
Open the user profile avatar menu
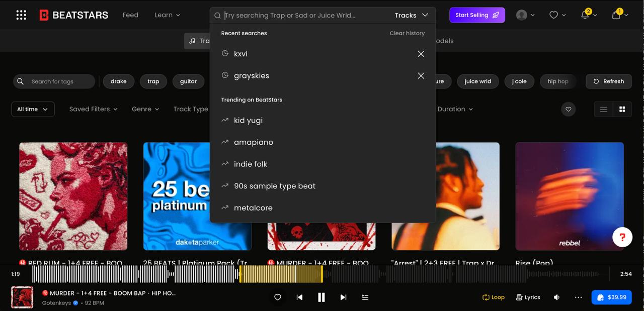click(x=525, y=15)
